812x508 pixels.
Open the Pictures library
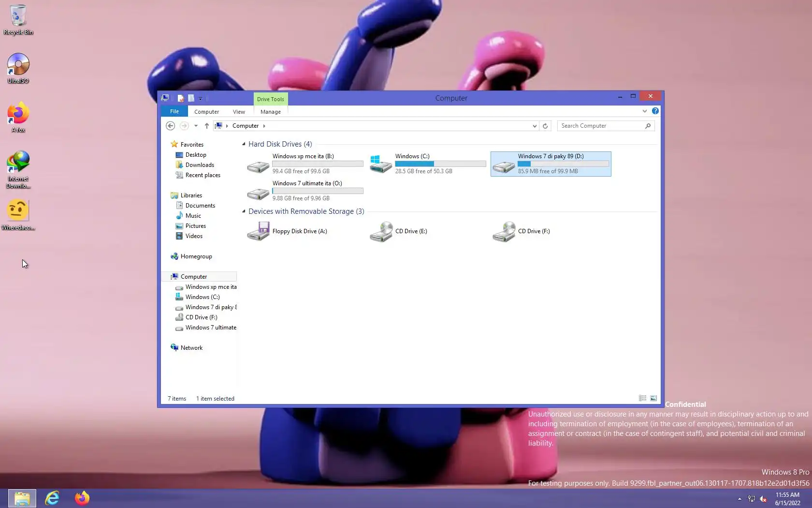pos(195,226)
